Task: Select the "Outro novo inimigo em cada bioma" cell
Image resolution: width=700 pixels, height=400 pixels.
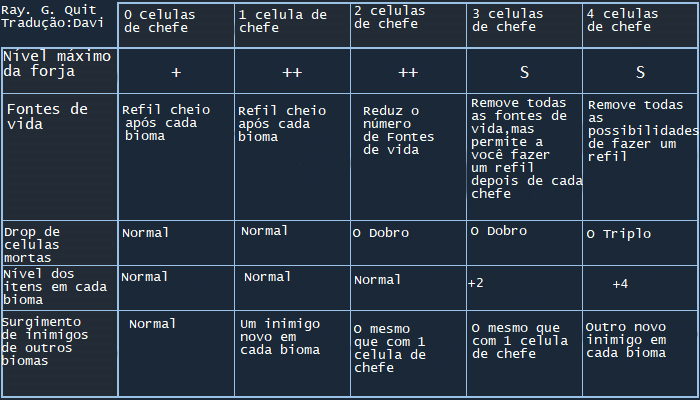Action: (x=626, y=340)
